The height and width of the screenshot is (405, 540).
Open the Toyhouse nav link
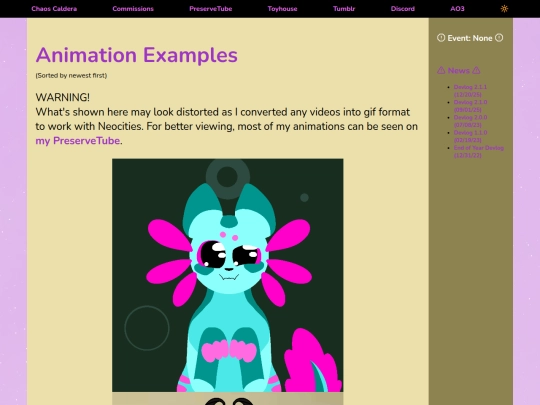point(282,9)
